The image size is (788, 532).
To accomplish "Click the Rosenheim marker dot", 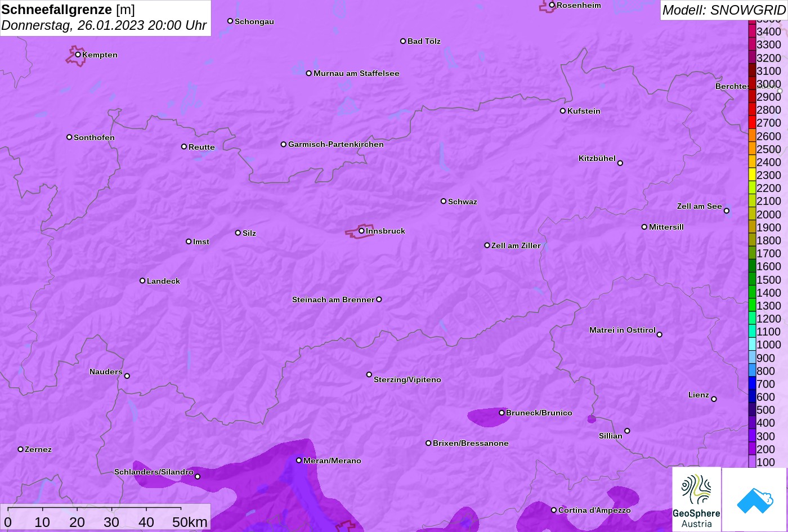I will click(552, 5).
